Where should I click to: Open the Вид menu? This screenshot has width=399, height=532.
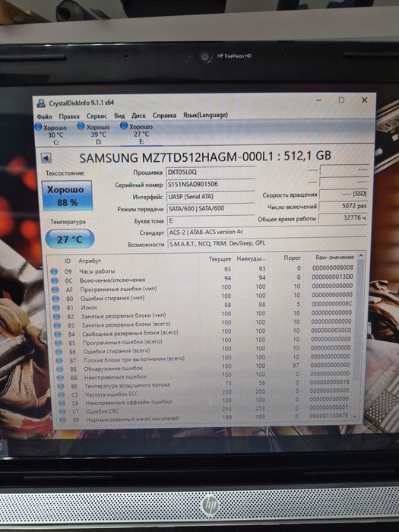coord(119,116)
